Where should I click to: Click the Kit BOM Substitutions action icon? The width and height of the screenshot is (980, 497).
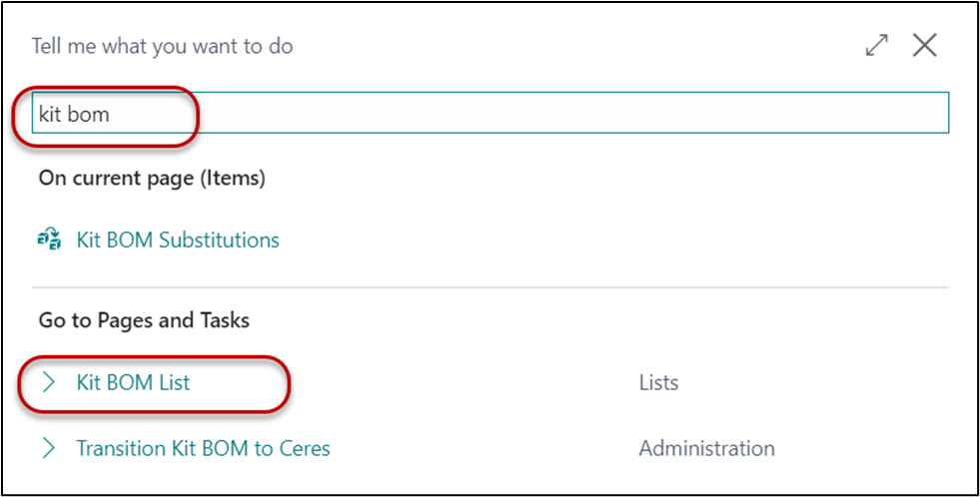tap(49, 240)
